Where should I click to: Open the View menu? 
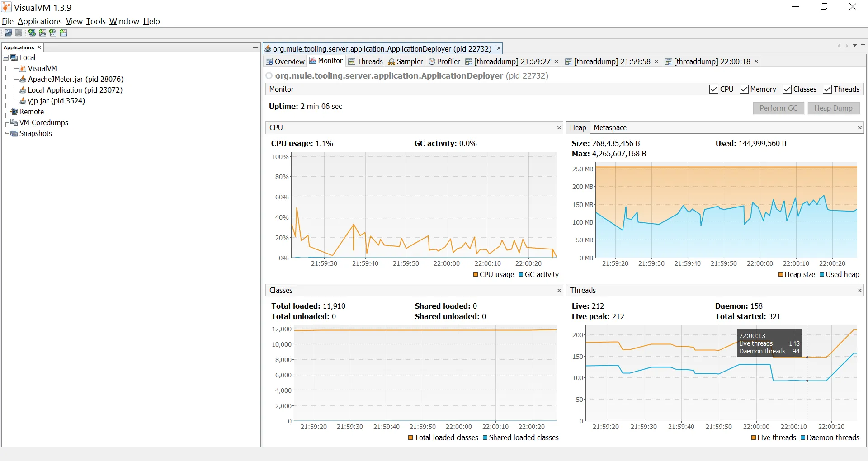click(74, 21)
